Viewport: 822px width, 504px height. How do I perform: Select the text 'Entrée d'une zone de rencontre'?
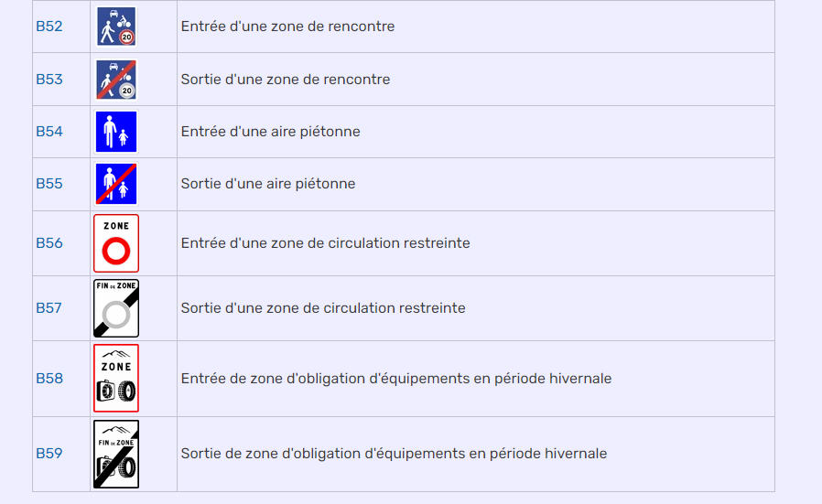click(287, 27)
